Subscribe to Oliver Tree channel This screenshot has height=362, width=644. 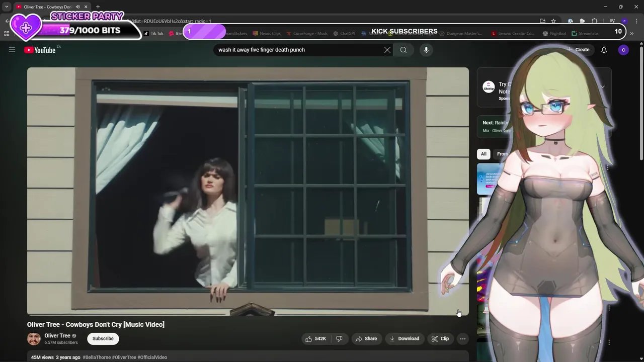pyautogui.click(x=103, y=338)
